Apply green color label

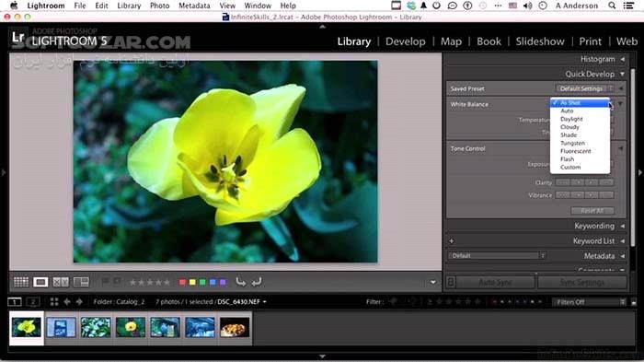click(202, 282)
